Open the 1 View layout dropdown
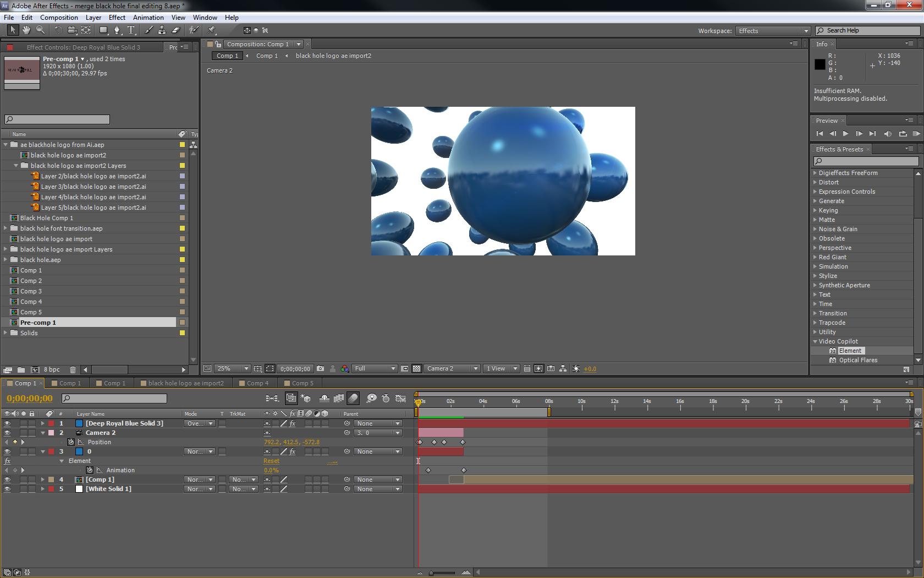This screenshot has width=924, height=578. (x=501, y=369)
